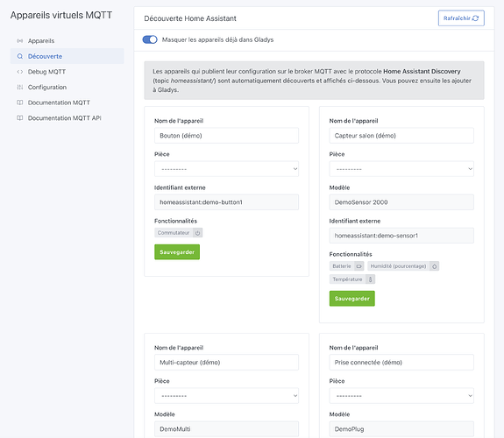This screenshot has height=438, width=504.
Task: Save the Bouton (démo) device
Action: coord(177,252)
